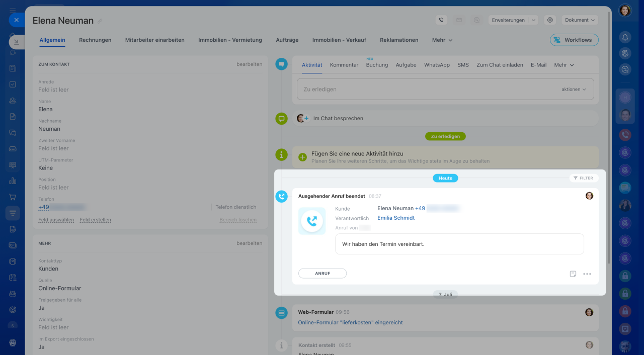Open the Aufträge tab

click(x=287, y=40)
